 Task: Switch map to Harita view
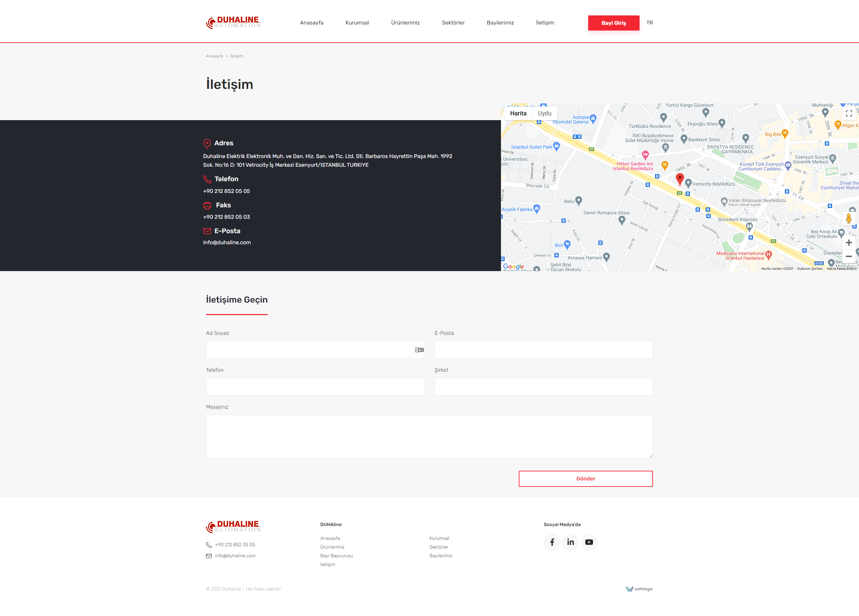tap(518, 113)
